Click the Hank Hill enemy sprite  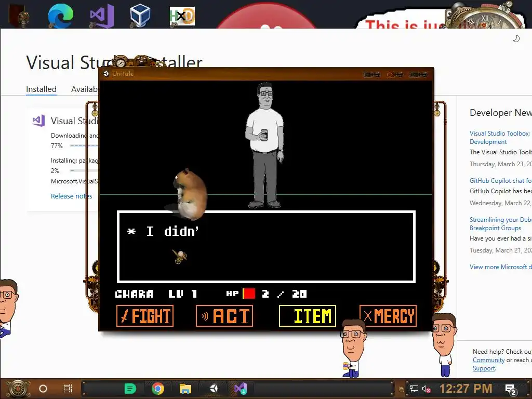[264, 145]
